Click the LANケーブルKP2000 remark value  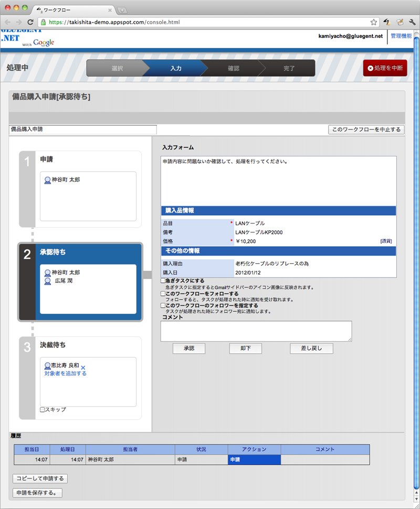pos(259,232)
